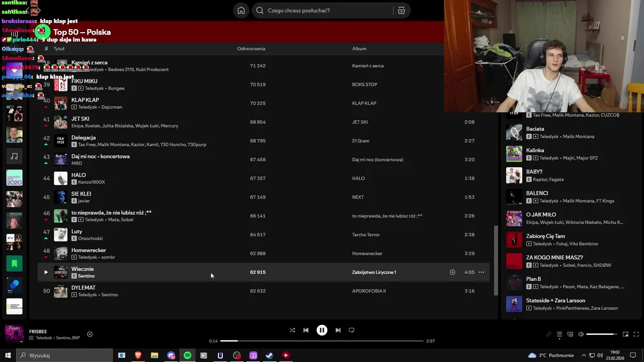Play BALENCI in the queue panel

coord(514,197)
